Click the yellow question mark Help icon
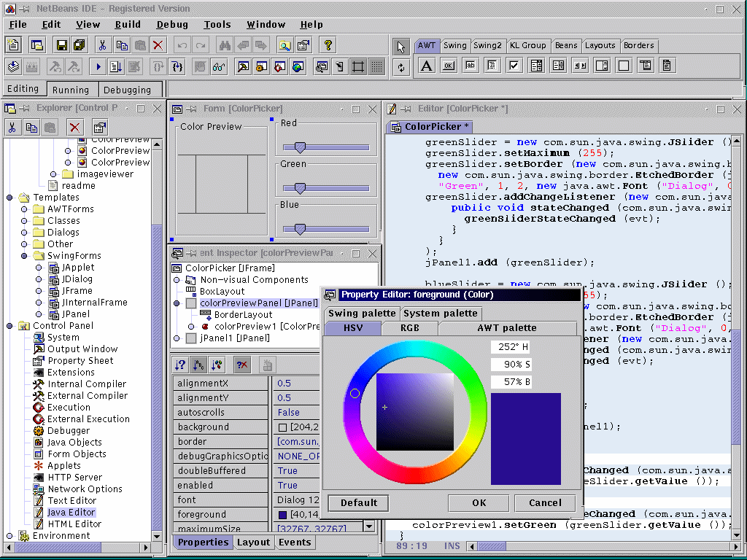 tap(328, 45)
